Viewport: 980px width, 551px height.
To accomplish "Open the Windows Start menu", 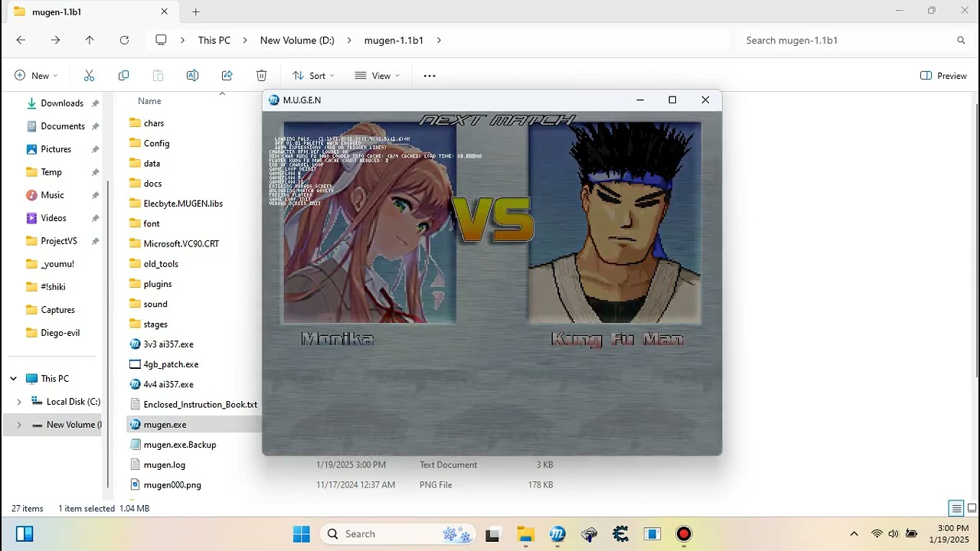I will [x=302, y=534].
